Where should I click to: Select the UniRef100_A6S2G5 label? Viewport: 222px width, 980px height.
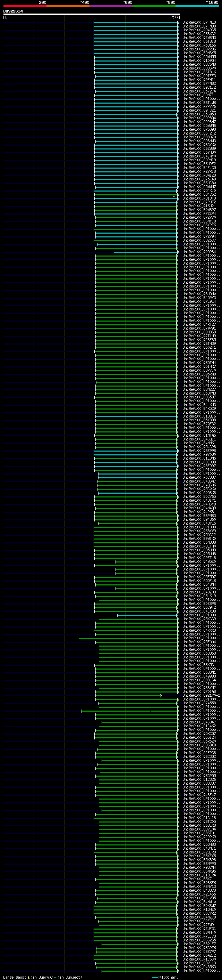pyautogui.click(x=199, y=940)
